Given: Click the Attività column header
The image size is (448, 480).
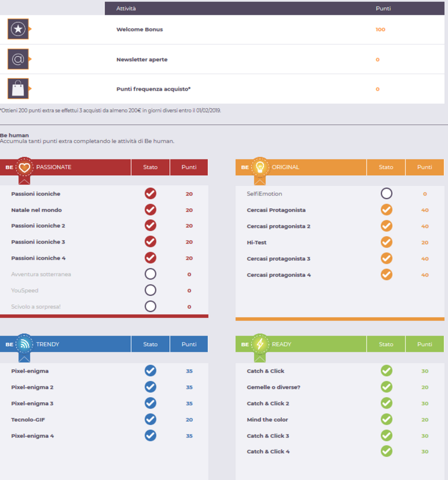Looking at the screenshot, I should (x=126, y=8).
